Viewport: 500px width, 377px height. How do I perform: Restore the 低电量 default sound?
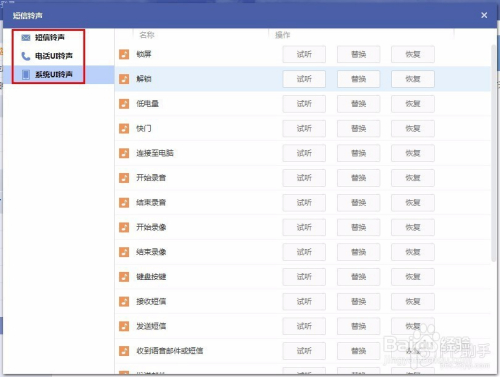point(413,104)
